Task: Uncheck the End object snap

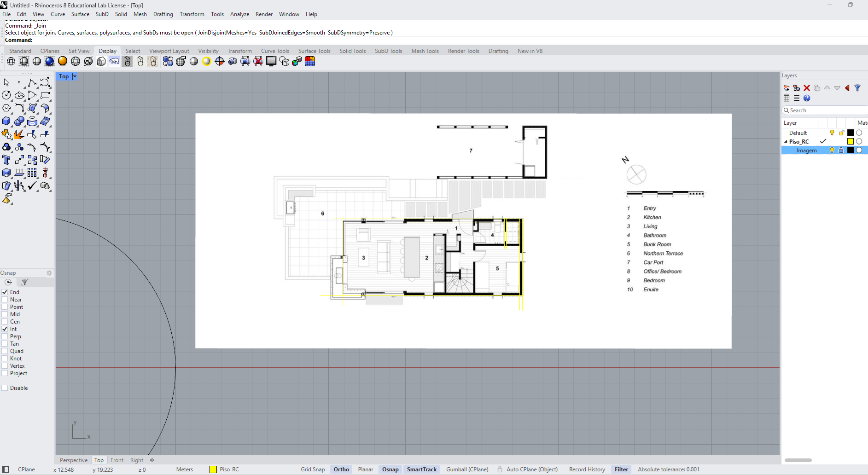Action: (5, 292)
